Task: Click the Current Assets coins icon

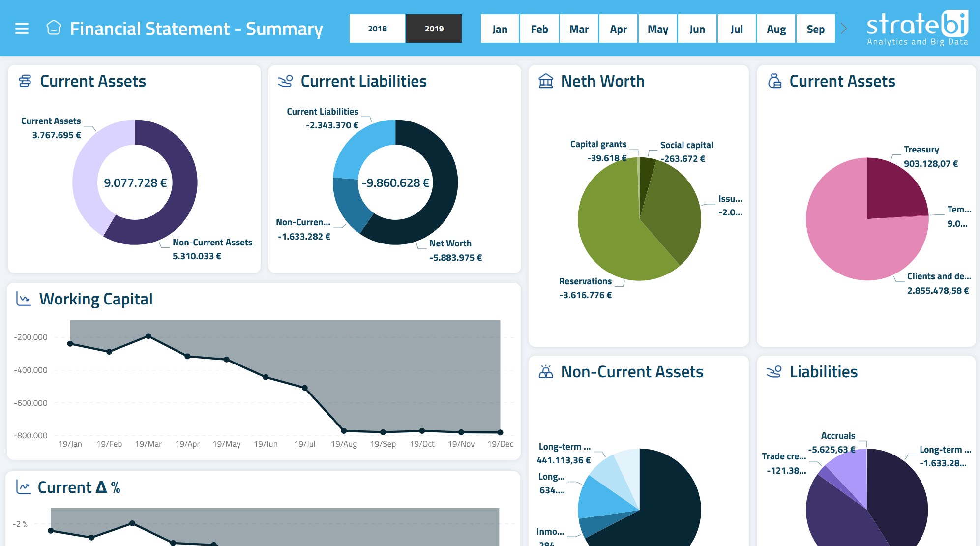Action: coord(25,81)
